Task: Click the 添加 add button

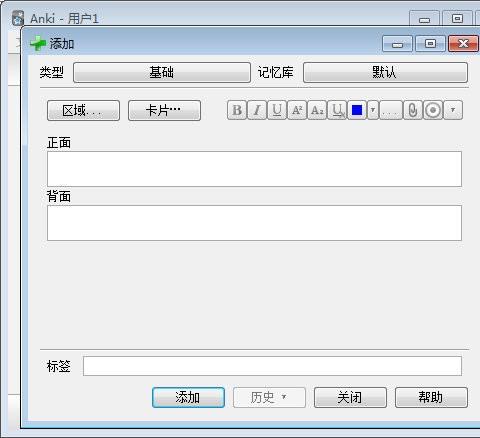Action: [188, 397]
